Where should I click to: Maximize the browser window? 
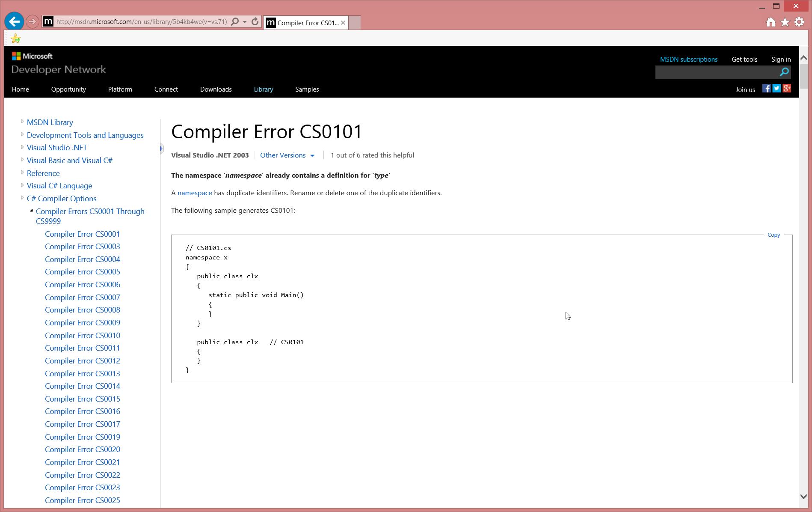776,6
